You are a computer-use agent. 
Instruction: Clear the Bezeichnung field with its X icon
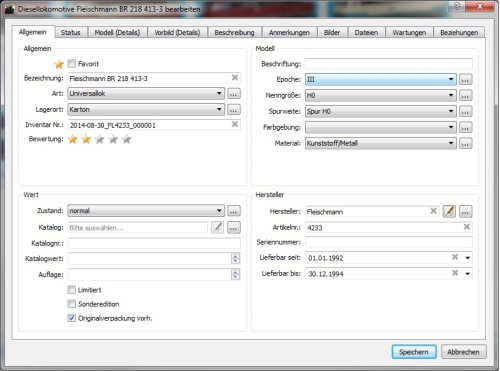[x=235, y=77]
